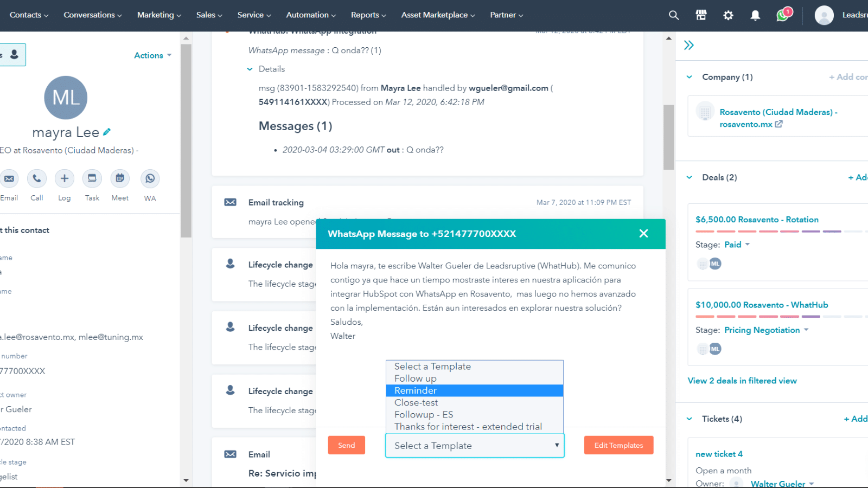
Task: Change the Pricing Negotiation stage dropdown
Action: (x=765, y=330)
